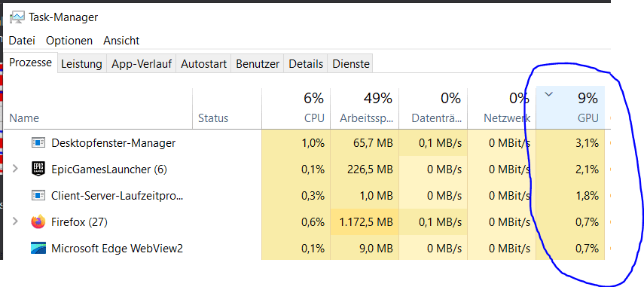644x287 pixels.
Task: Click the Task-Manager title bar icon
Action: point(17,17)
